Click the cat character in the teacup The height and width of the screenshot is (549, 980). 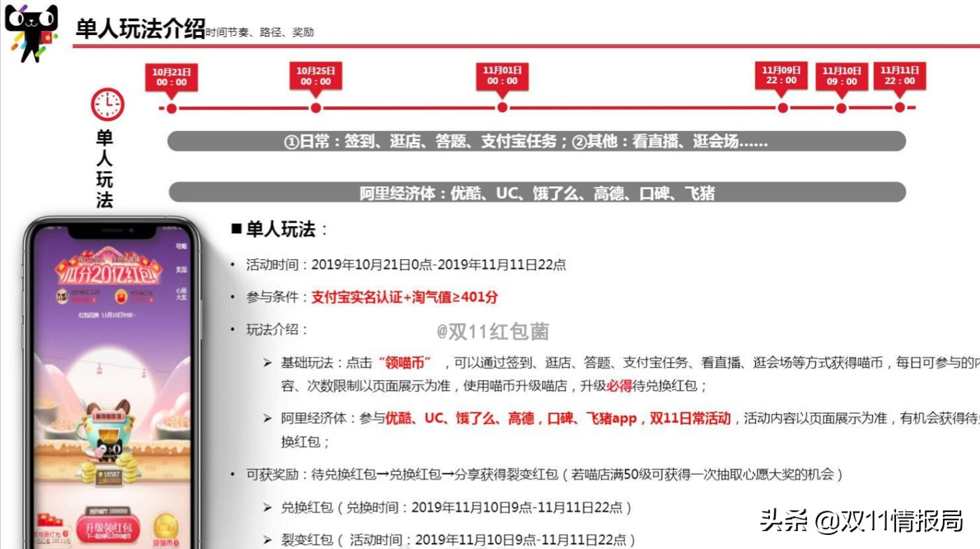pos(109,448)
